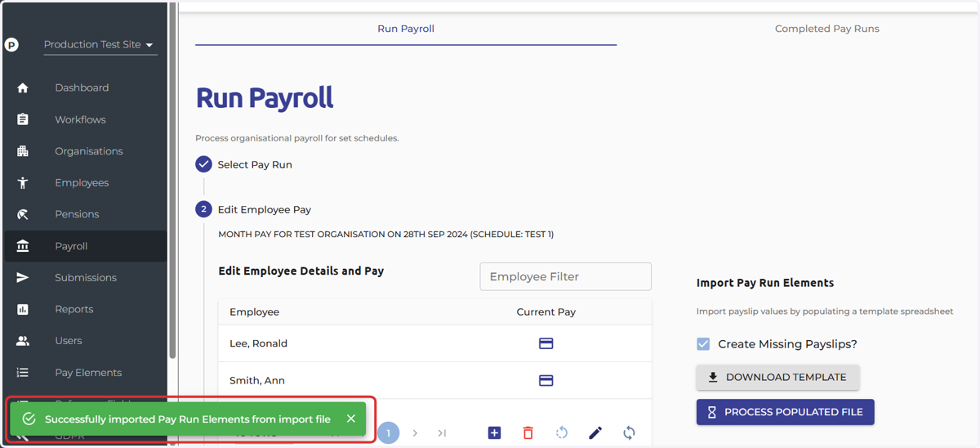Go to next page of employees
The image size is (980, 448).
[x=415, y=432]
